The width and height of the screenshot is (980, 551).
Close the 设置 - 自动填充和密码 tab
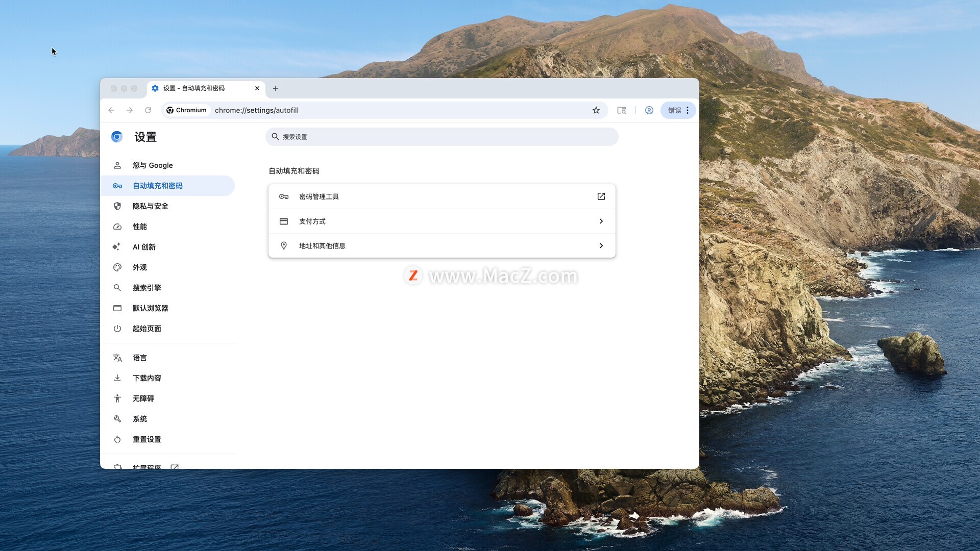[x=257, y=88]
